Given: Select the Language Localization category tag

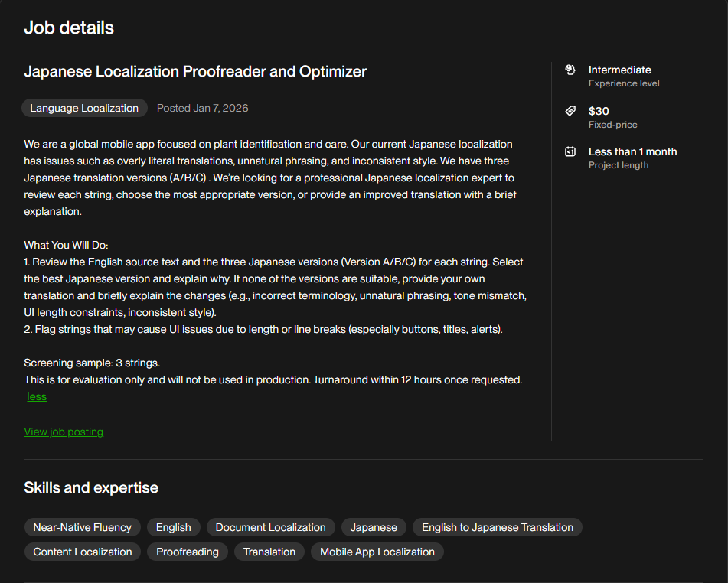Looking at the screenshot, I should [84, 108].
